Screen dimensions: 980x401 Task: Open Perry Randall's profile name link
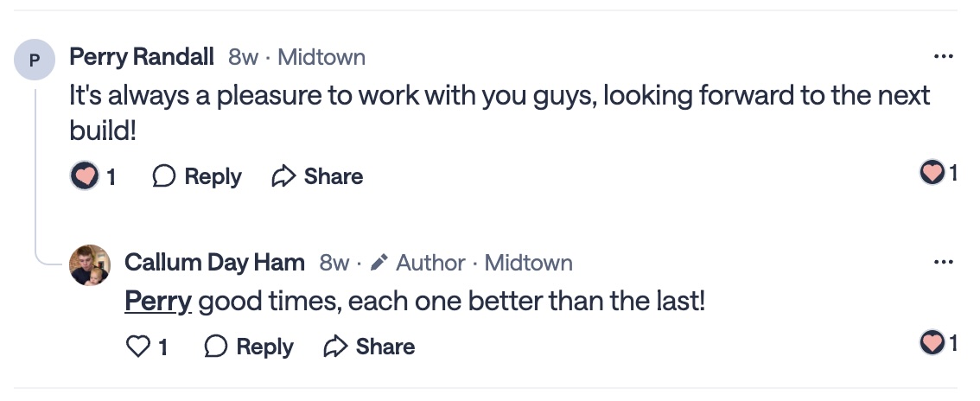[142, 57]
